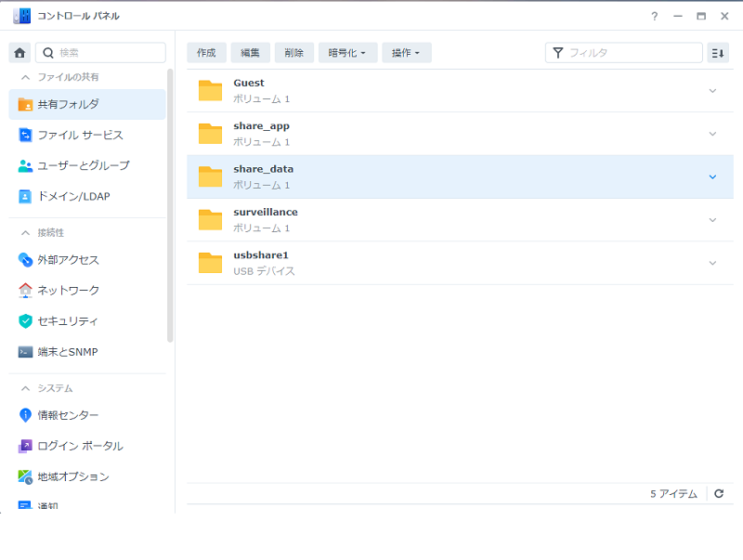Screen dimensions: 743x560
Task: Click the 作成 button
Action: point(206,53)
